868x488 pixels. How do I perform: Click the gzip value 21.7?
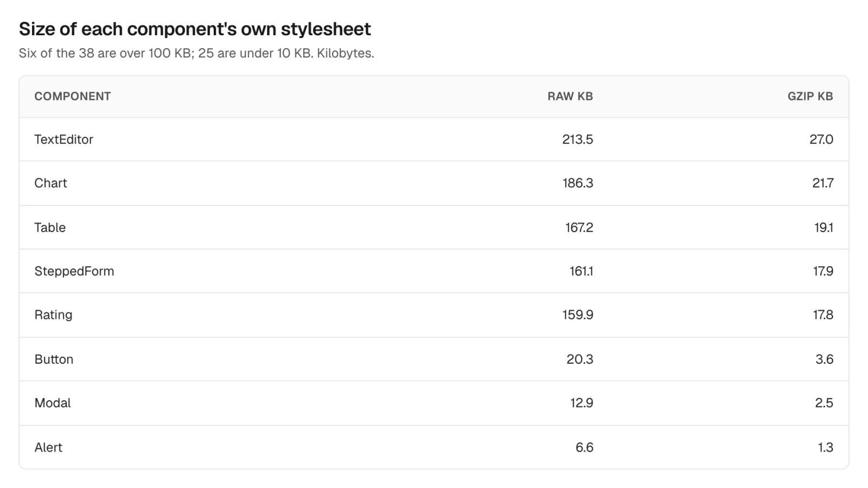822,183
